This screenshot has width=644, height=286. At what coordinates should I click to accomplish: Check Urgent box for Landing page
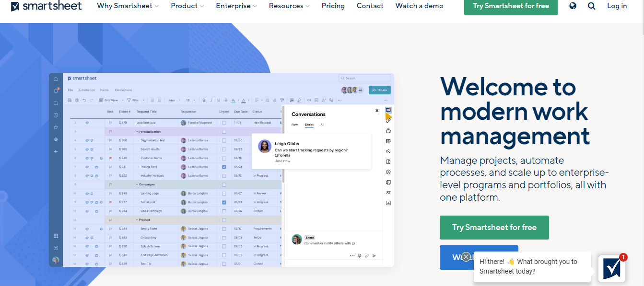tap(224, 194)
